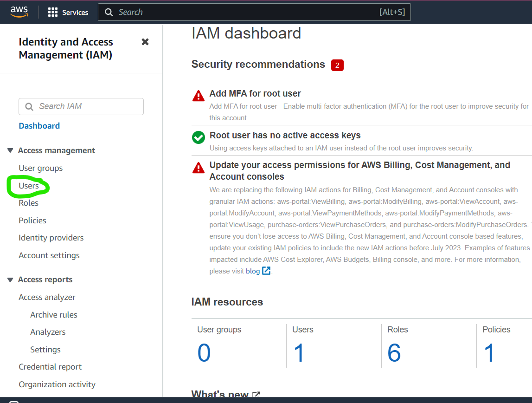Focus the Search IAM field
Viewport: 532px width, 403px height.
tap(81, 106)
